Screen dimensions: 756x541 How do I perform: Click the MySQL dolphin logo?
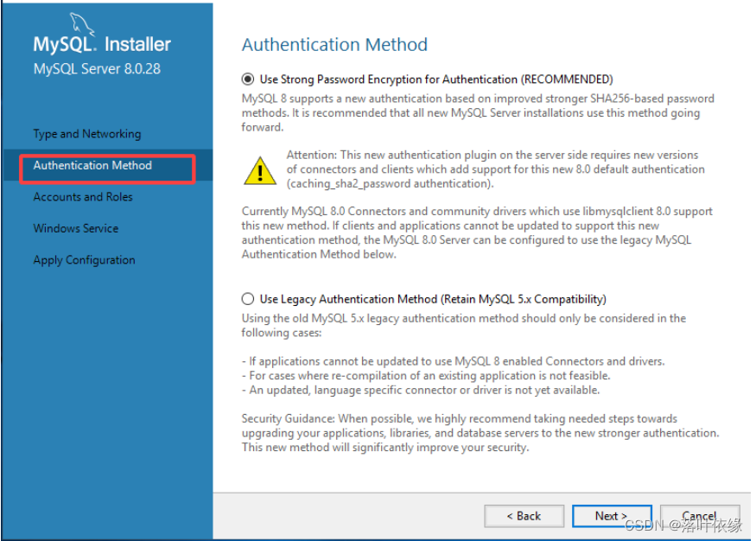[82, 24]
